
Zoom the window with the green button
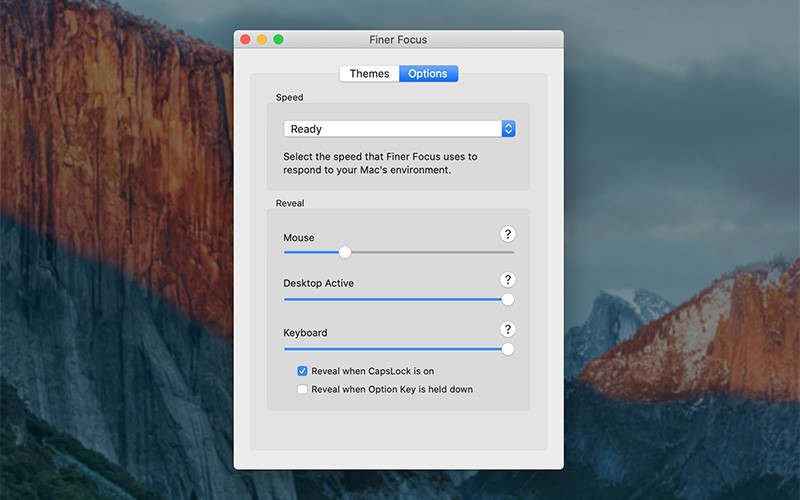[278, 39]
